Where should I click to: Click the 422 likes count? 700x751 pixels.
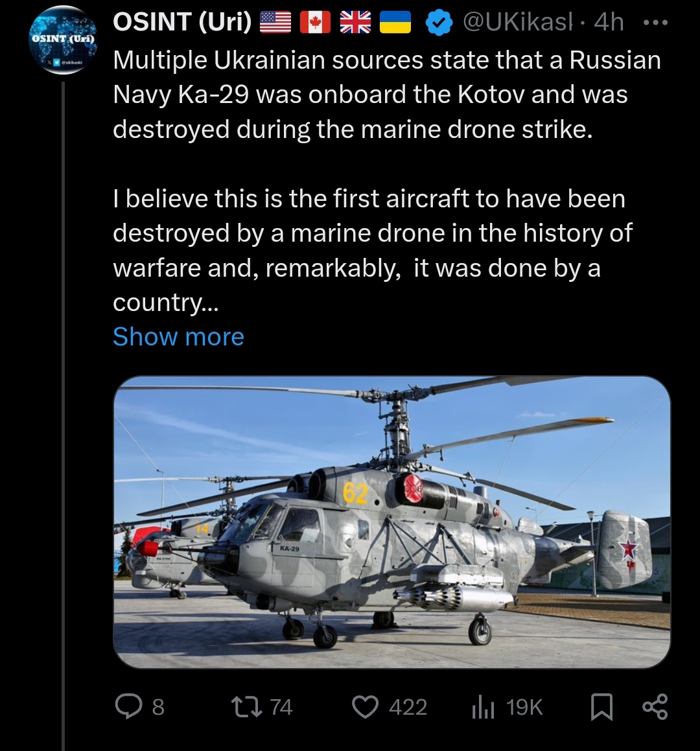(x=408, y=708)
